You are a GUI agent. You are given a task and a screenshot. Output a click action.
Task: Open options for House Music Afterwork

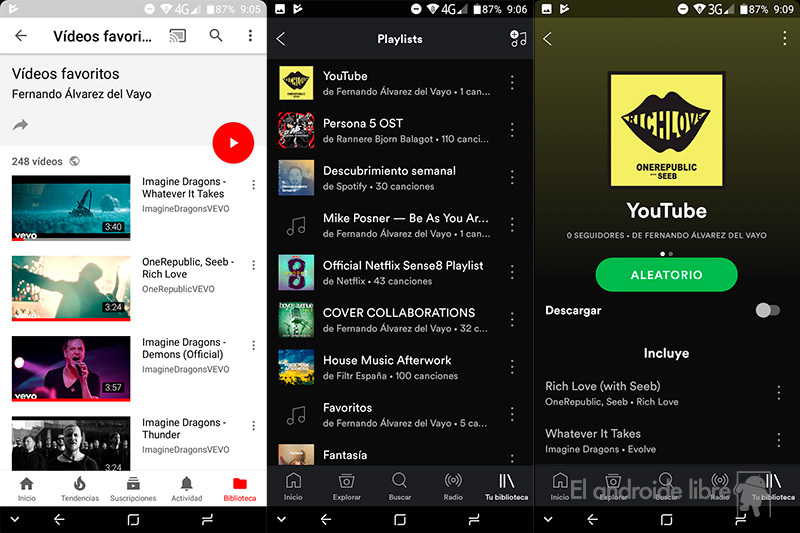click(x=512, y=367)
